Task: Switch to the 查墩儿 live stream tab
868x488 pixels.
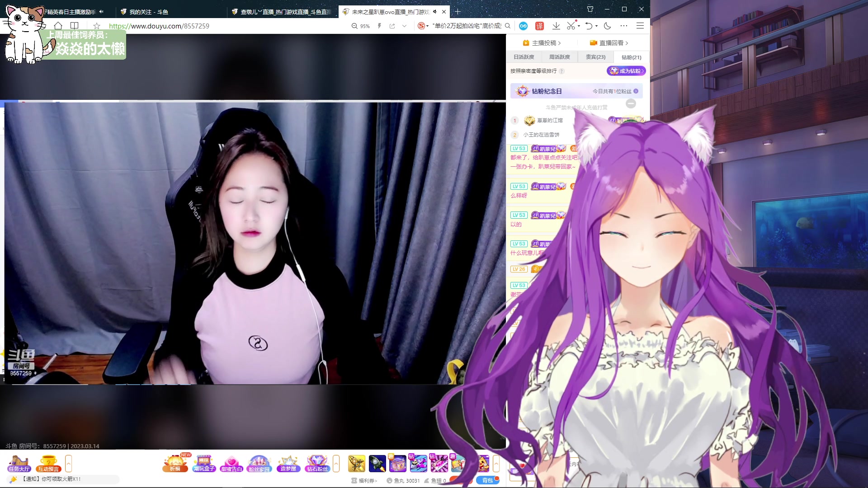Action: pyautogui.click(x=282, y=12)
